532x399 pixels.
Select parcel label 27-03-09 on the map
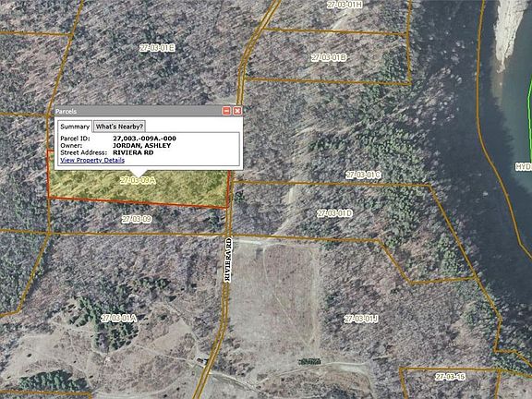tap(137, 219)
